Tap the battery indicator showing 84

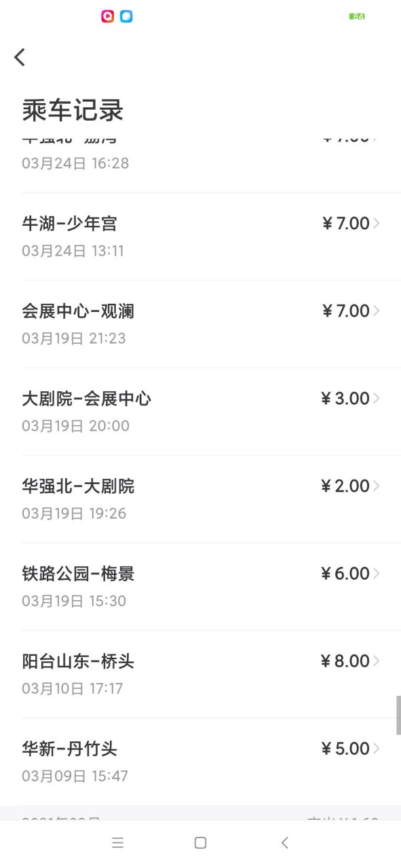point(358,16)
